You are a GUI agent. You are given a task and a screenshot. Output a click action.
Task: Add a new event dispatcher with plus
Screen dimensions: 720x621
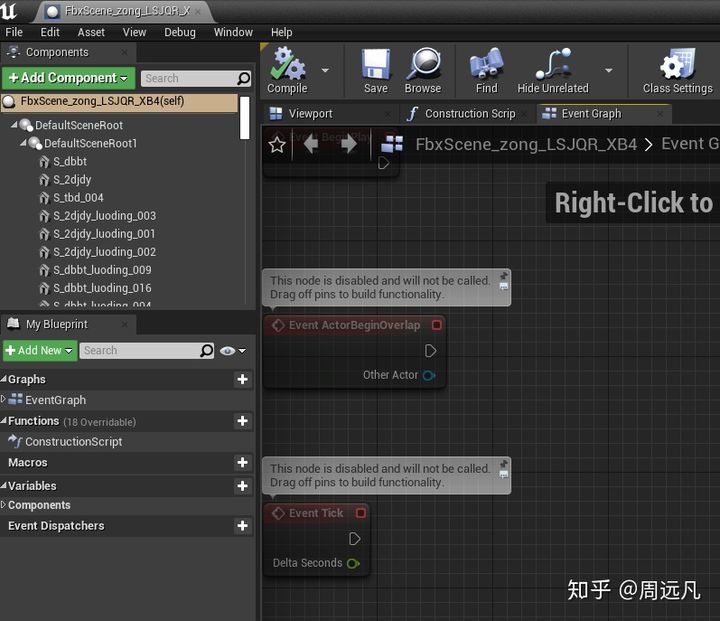[x=242, y=526]
